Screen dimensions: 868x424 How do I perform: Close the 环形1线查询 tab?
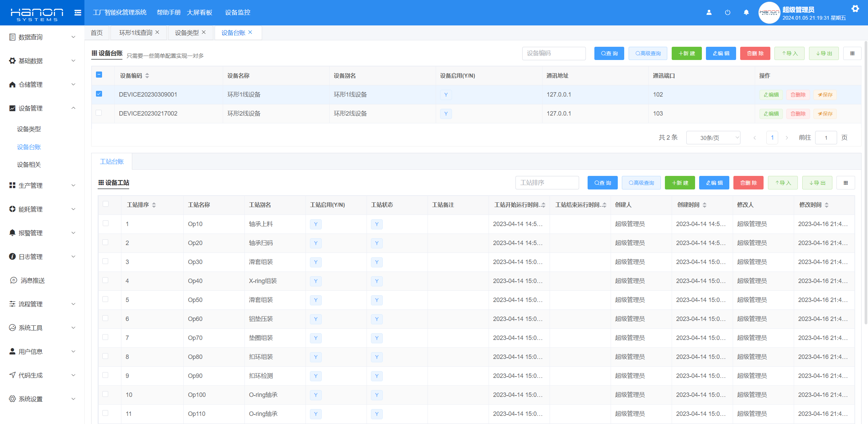(x=157, y=32)
